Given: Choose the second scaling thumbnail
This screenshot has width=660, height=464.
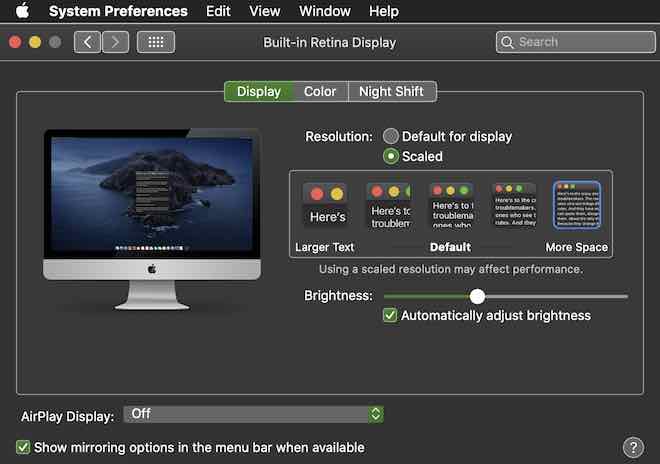Looking at the screenshot, I should (389, 205).
